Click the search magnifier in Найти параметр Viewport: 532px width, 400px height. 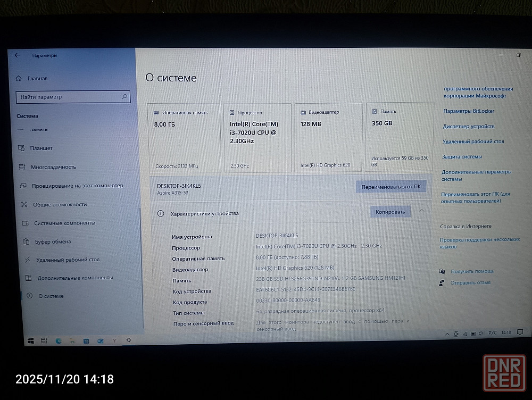124,97
